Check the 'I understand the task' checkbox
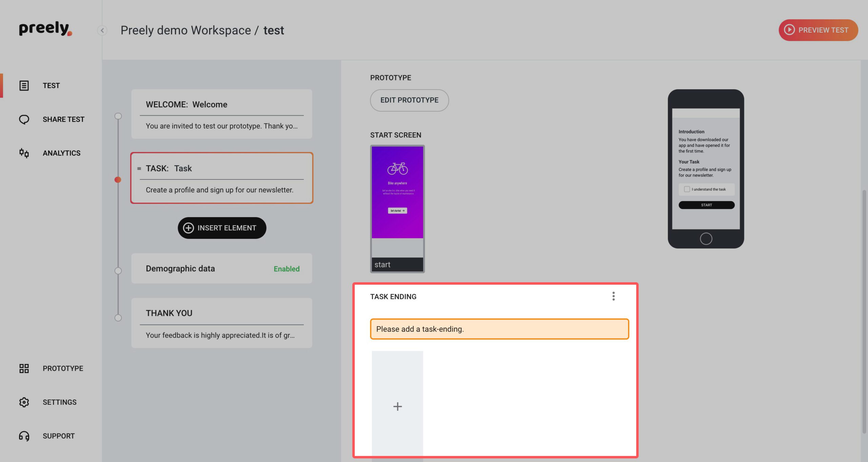 click(687, 189)
